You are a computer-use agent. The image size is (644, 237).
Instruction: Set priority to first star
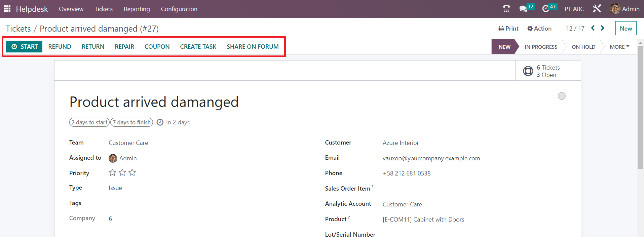click(x=112, y=173)
